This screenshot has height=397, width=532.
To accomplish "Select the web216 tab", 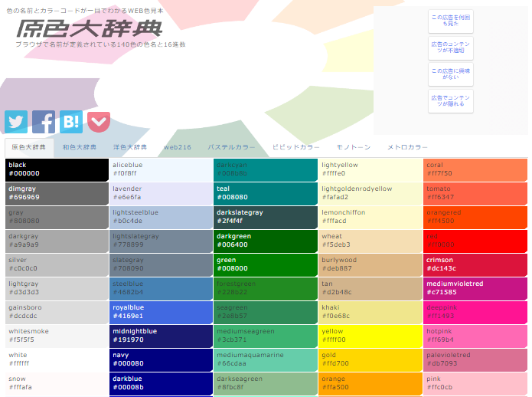I will click(x=178, y=147).
